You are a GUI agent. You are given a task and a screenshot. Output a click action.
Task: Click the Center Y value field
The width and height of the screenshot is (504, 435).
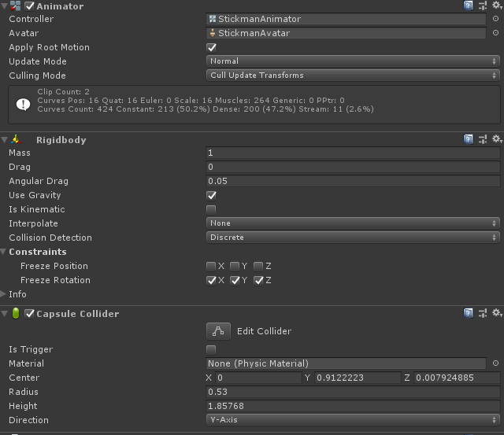[358, 378]
